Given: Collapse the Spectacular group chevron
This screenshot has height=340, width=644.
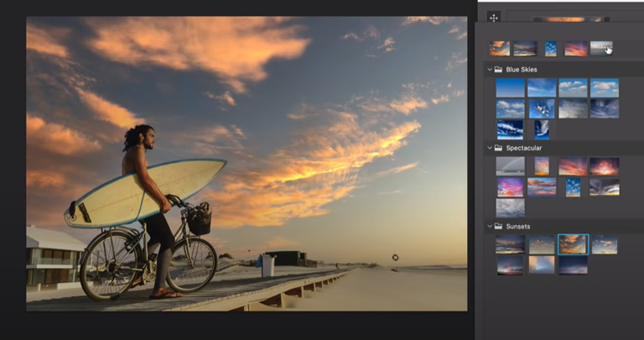Looking at the screenshot, I should 489,148.
